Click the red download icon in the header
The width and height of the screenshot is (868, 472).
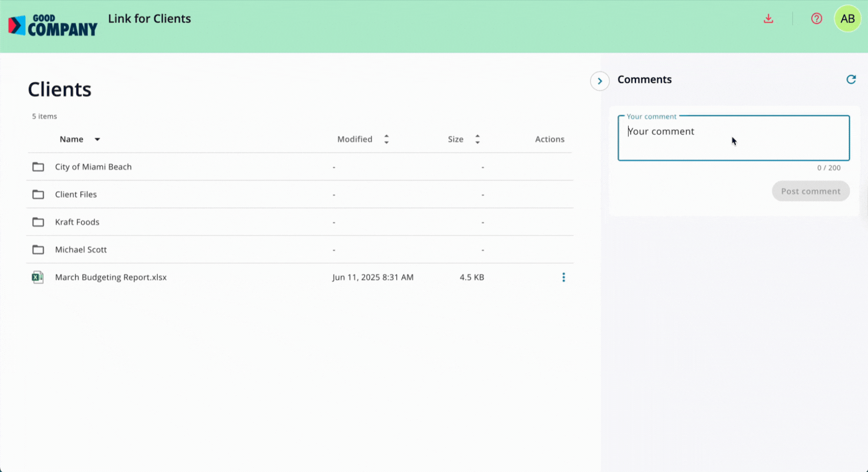(x=768, y=18)
